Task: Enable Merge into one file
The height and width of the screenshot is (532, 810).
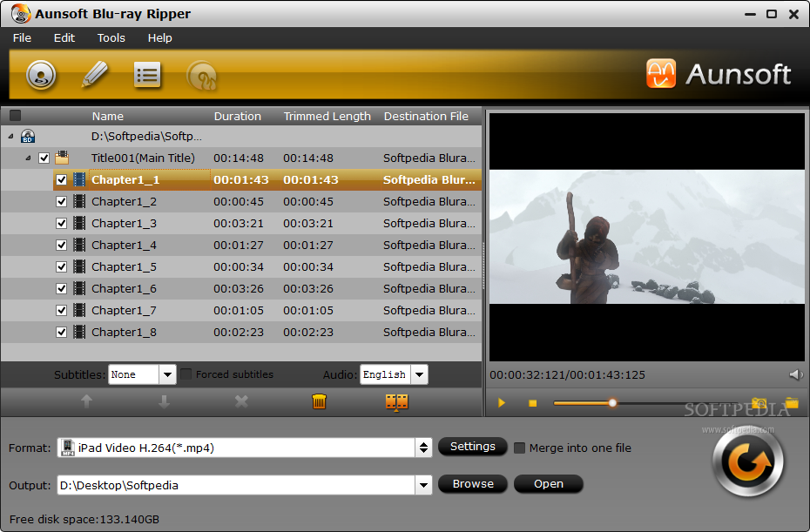Action: (520, 448)
